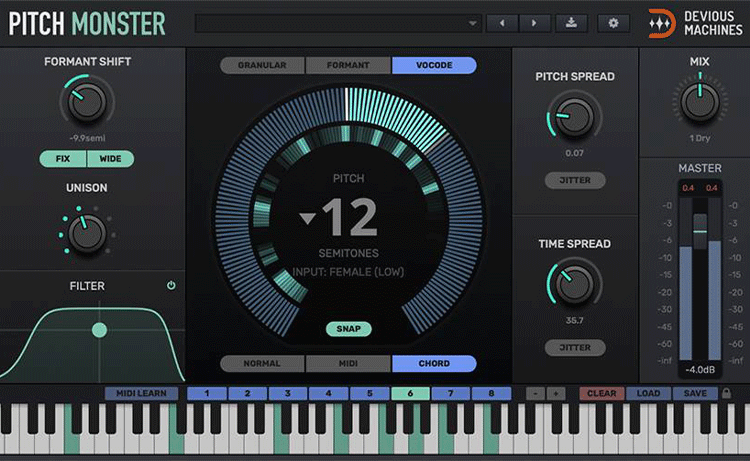This screenshot has height=461, width=750.
Task: Select chord slot 2
Action: point(247,393)
